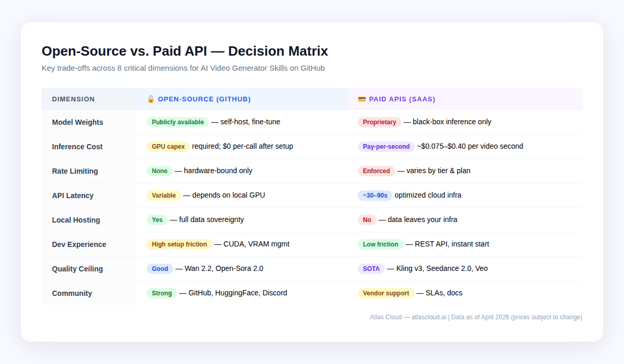Click the credit card icon in Paid APIs header
The image size is (624, 364).
point(362,99)
